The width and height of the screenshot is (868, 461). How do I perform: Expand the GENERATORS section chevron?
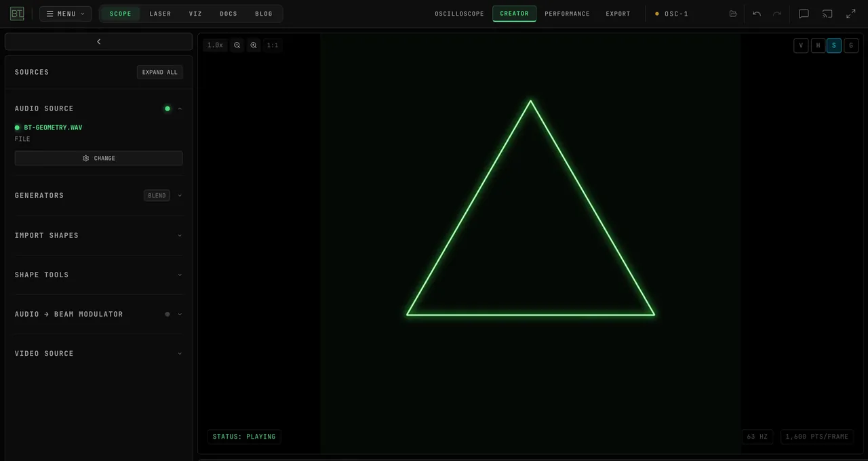pos(180,195)
